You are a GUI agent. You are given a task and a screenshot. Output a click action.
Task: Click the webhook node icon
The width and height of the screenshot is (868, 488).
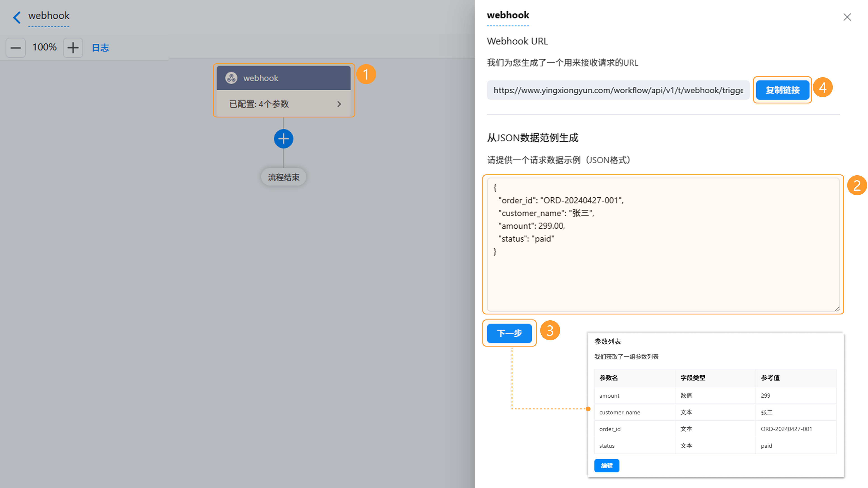(231, 78)
